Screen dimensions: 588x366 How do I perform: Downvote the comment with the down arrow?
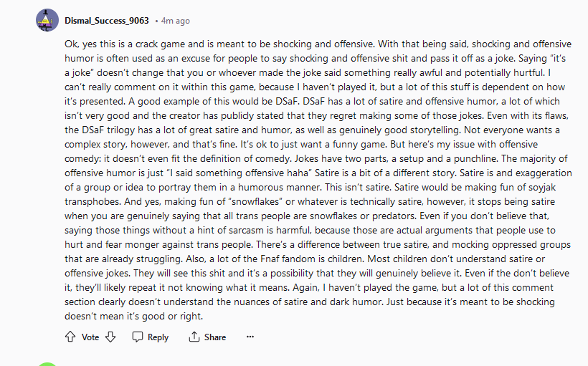[x=110, y=337]
